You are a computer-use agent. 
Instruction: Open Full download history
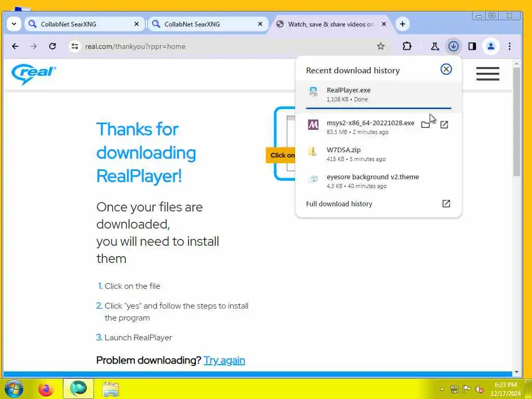click(379, 204)
